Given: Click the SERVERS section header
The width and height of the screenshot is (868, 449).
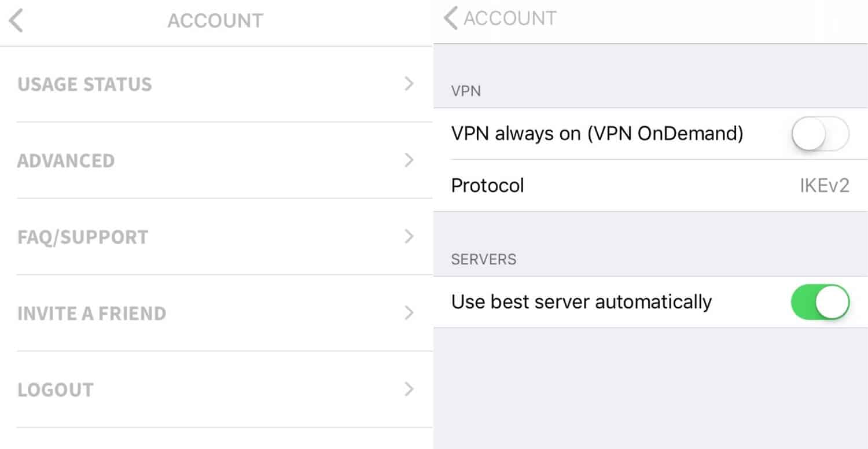Looking at the screenshot, I should pos(484,259).
